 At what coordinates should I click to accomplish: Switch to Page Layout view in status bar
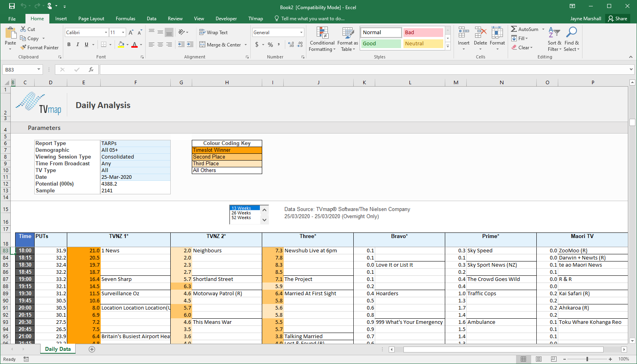[539, 359]
